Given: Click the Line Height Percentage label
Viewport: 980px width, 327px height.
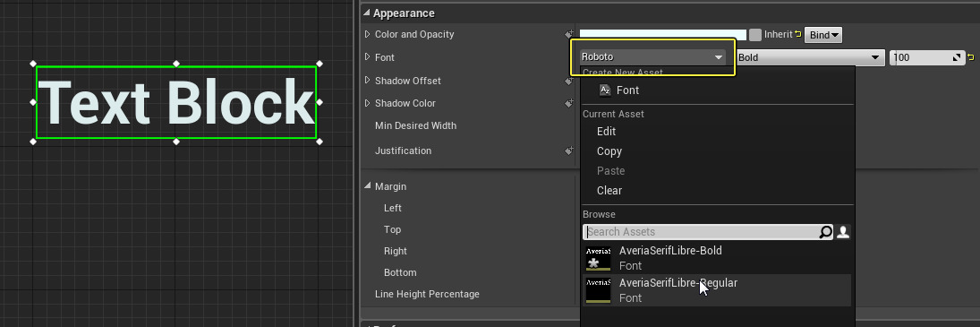Looking at the screenshot, I should click(x=428, y=294).
